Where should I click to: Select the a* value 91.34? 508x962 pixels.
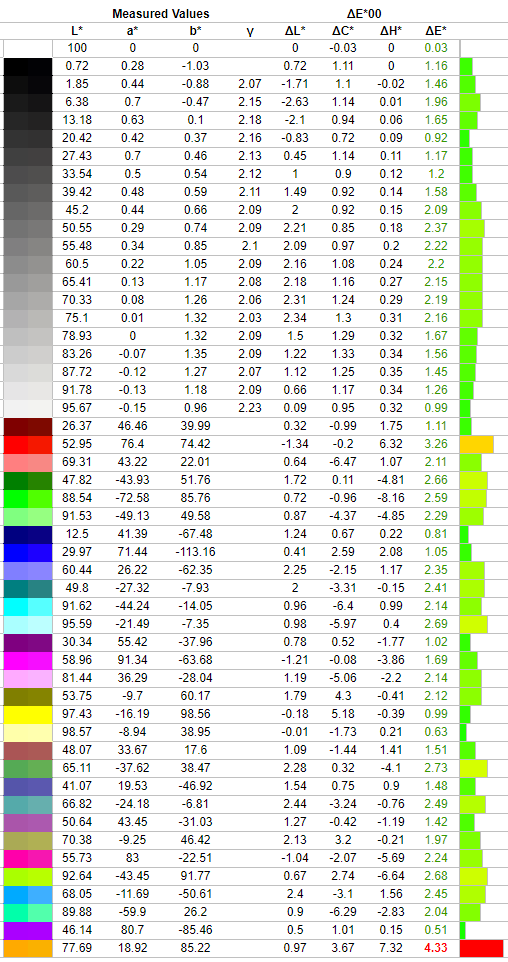click(x=133, y=660)
